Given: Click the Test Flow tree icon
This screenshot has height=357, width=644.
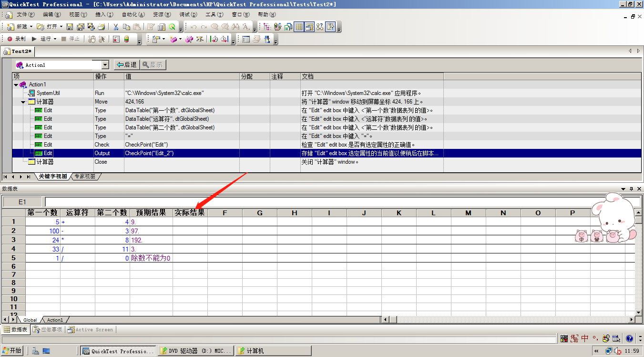Looking at the screenshot, I should click(266, 27).
